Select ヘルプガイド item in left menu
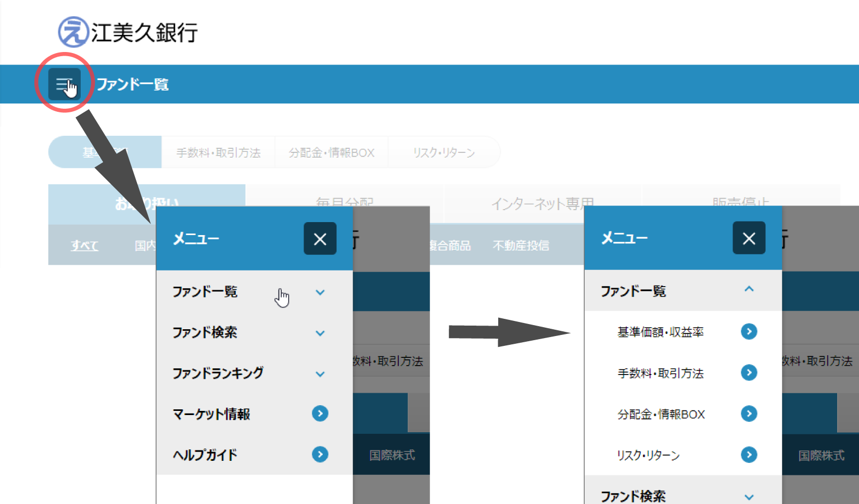Screen dimensions: 859x504 [255, 455]
